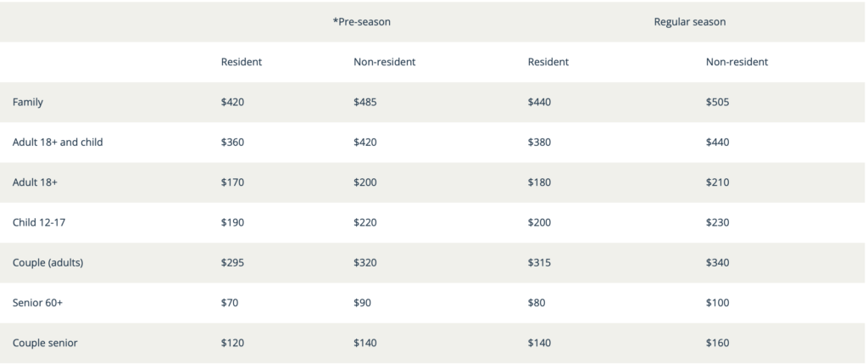Click the Non-resident subheader under Regular season
This screenshot has height=364, width=868.
click(x=737, y=62)
